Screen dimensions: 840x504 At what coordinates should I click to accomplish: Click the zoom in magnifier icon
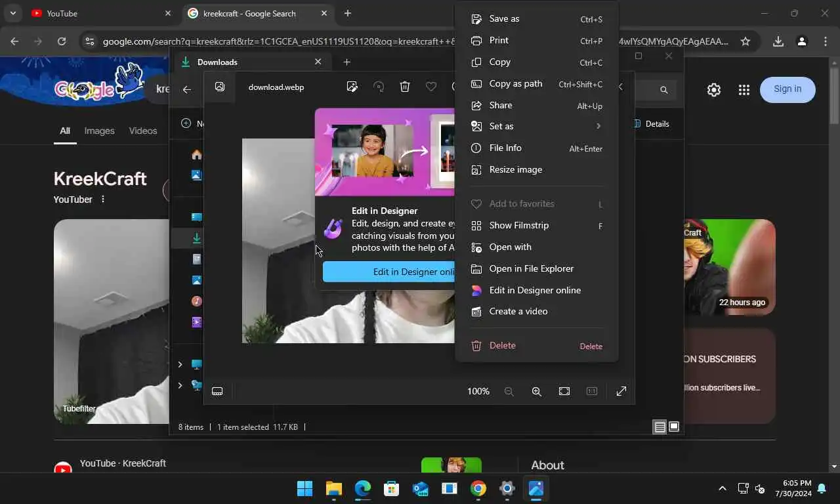pyautogui.click(x=536, y=391)
